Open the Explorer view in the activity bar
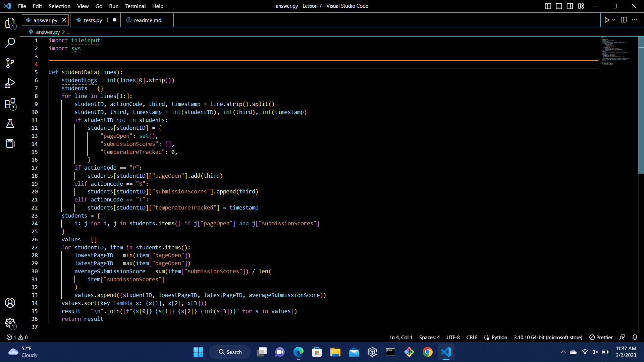Viewport: 644px width, 362px height. pos(10,23)
